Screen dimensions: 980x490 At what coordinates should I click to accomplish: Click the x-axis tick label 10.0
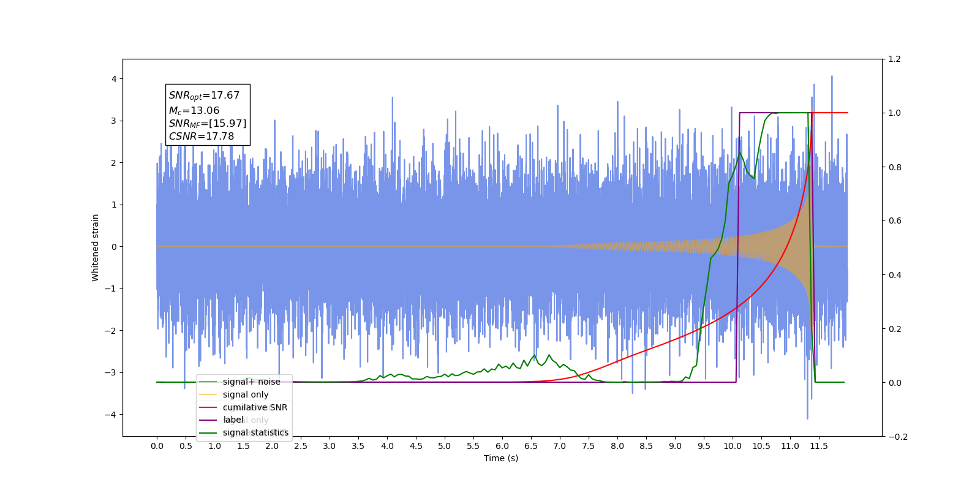[733, 446]
